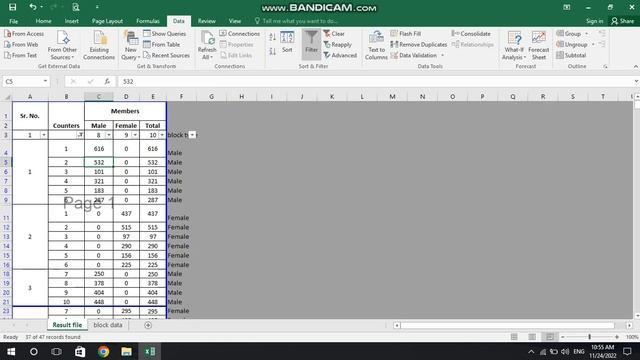640x360 pixels.
Task: Select the Result file sheet tab
Action: [x=67, y=325]
